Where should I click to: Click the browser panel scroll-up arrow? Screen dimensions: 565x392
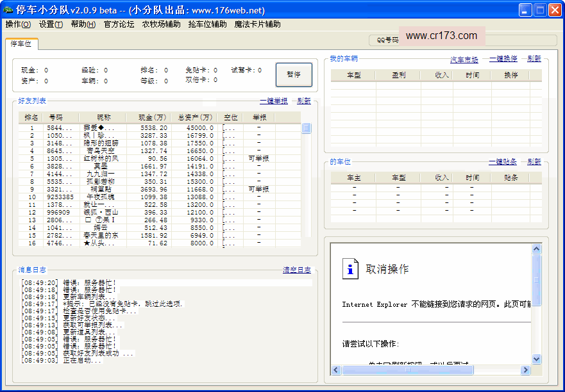click(536, 250)
